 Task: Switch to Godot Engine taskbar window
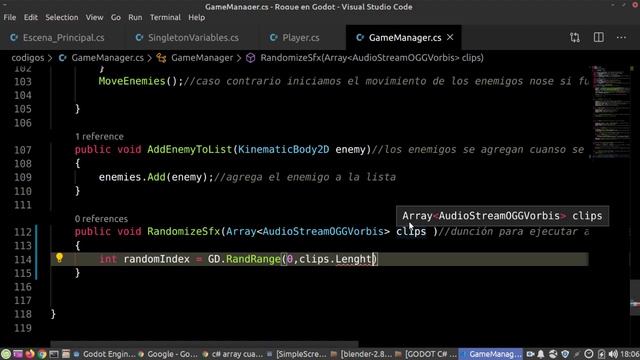tap(104, 354)
